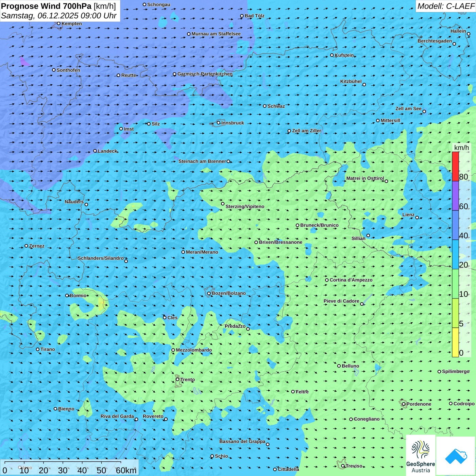Viewport: 476px width, 476px height.
Task: Select the yellow 0–5 km/h legend swatch
Action: coord(455,342)
